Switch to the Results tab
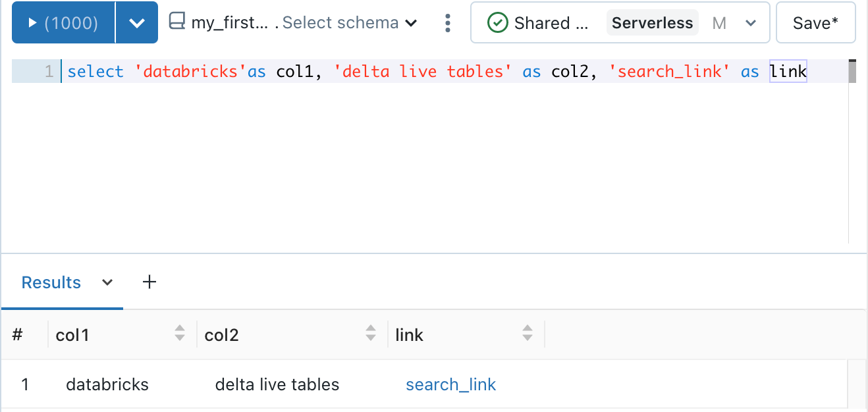The height and width of the screenshot is (412, 868). tap(51, 282)
